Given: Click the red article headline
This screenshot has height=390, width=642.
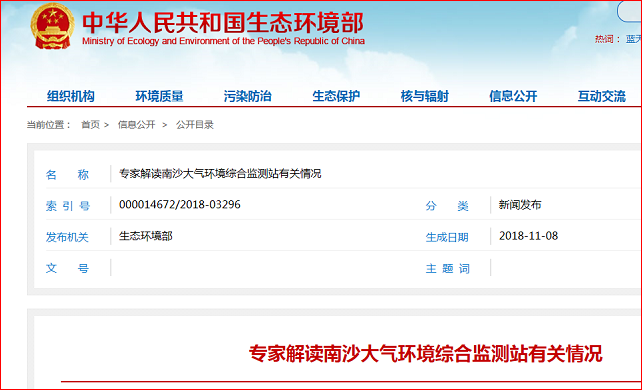Looking at the screenshot, I should tap(425, 354).
